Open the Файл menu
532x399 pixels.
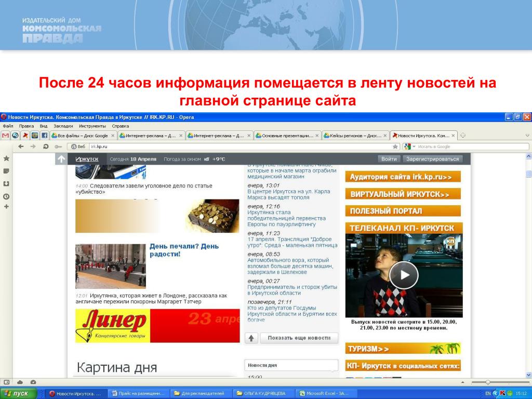[8, 126]
